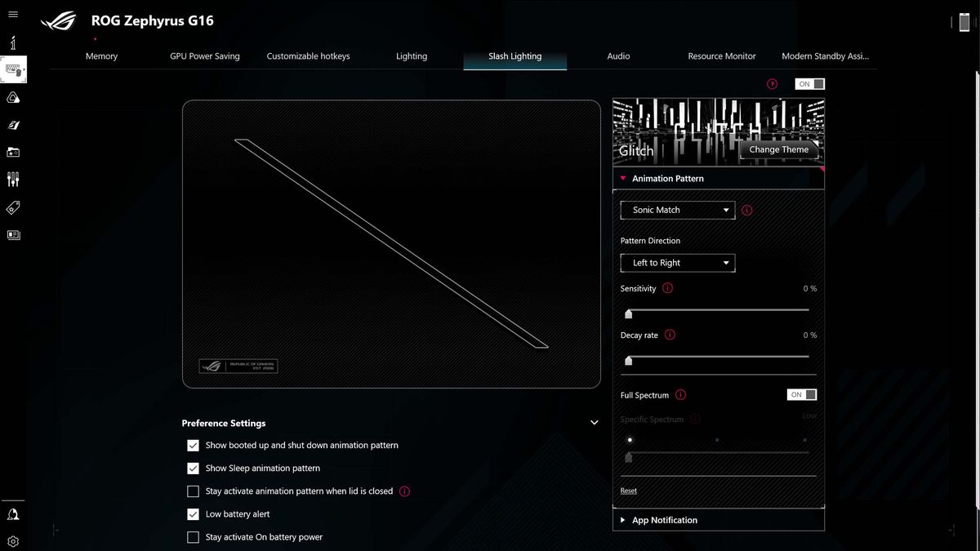This screenshot has height=551, width=980.
Task: Collapse Preference Settings with the chevron
Action: pyautogui.click(x=595, y=423)
